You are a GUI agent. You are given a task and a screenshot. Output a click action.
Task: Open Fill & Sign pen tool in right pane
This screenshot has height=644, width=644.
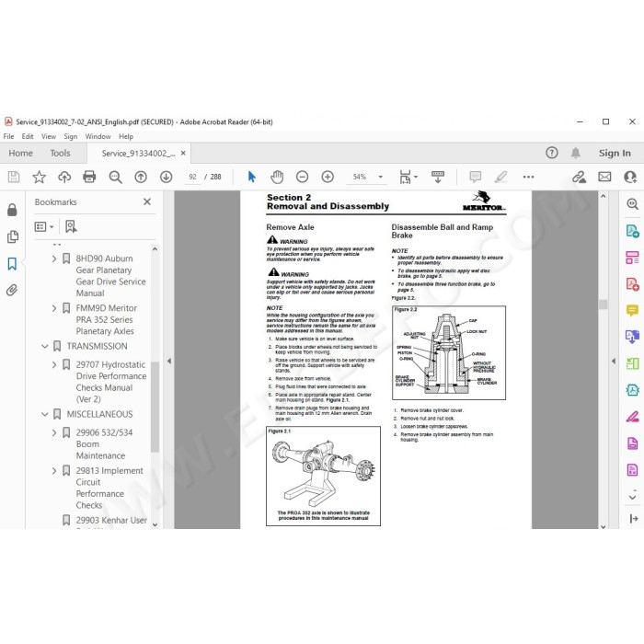(633, 417)
